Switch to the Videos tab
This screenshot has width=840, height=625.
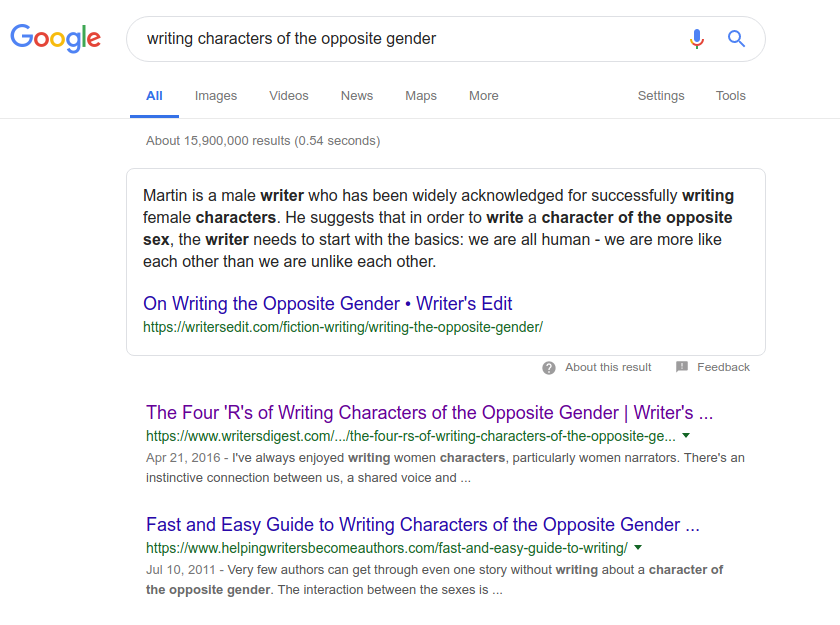[289, 96]
